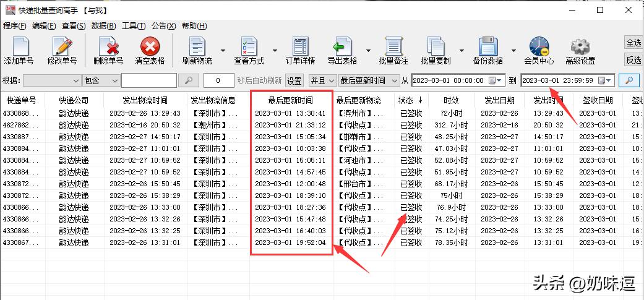The height and width of the screenshot is (300, 644).
Task: Open 高级设置 advanced settings gear
Action: (x=580, y=51)
